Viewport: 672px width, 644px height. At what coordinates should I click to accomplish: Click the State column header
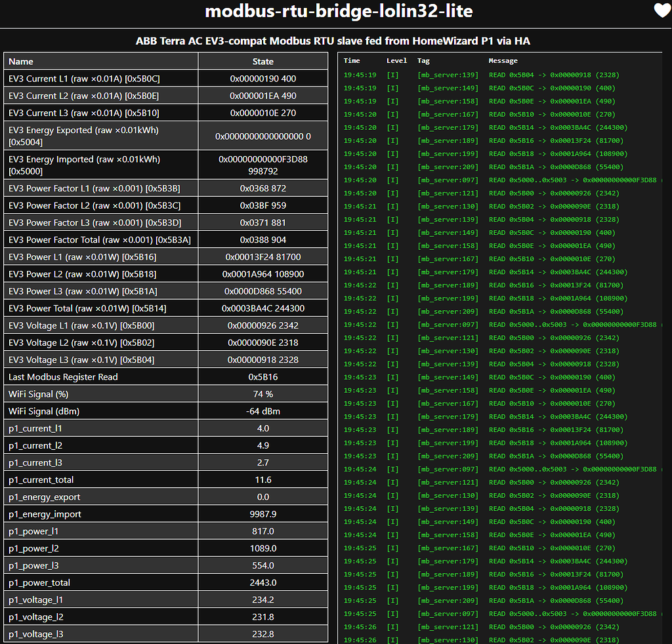pos(263,61)
